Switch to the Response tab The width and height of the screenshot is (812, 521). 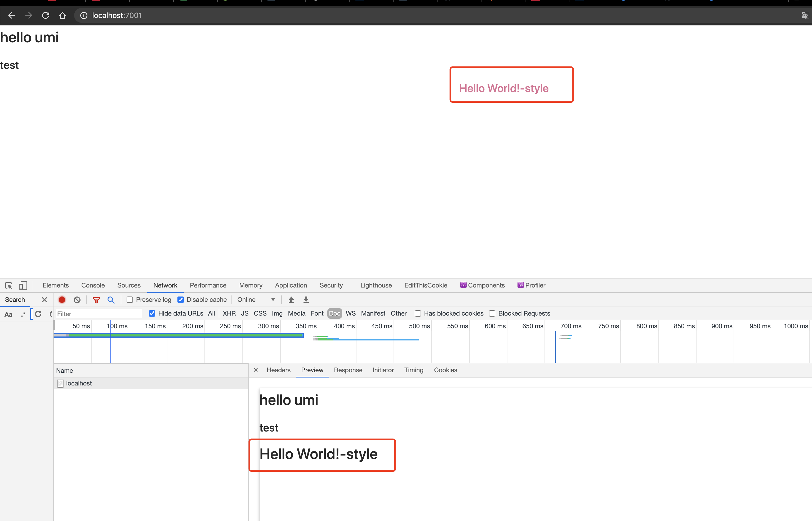pos(348,370)
